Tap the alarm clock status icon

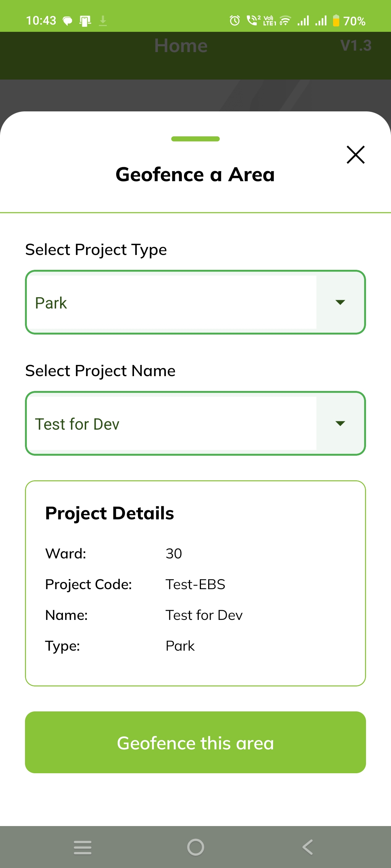235,21
